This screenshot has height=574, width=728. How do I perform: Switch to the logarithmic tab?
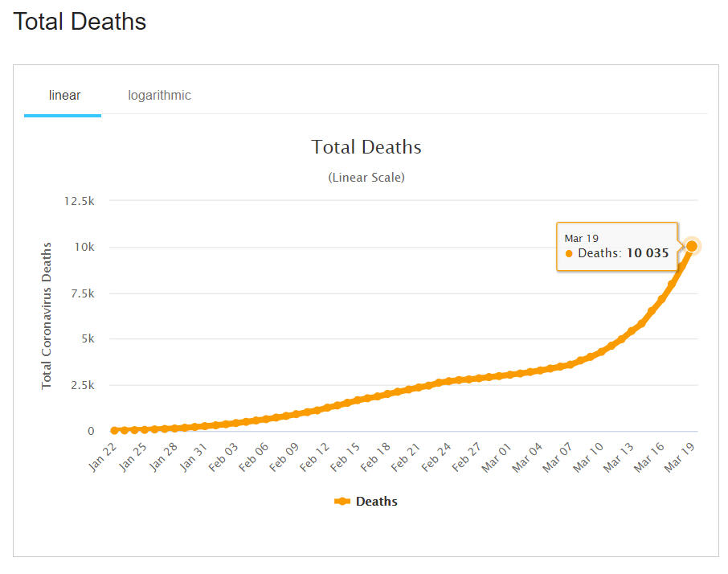(x=159, y=96)
